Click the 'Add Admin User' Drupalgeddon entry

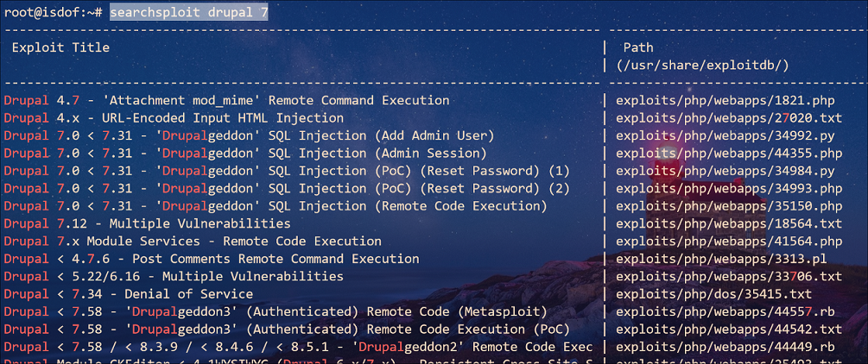(x=249, y=135)
